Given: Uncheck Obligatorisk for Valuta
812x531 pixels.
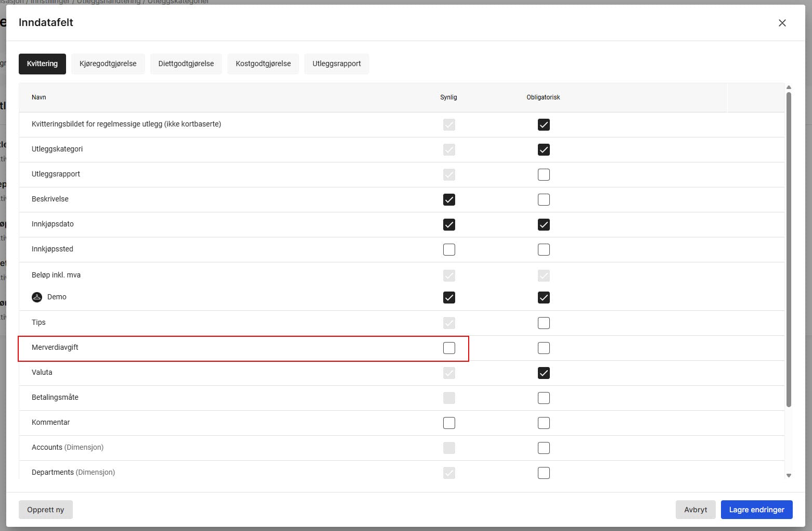Looking at the screenshot, I should (x=544, y=373).
